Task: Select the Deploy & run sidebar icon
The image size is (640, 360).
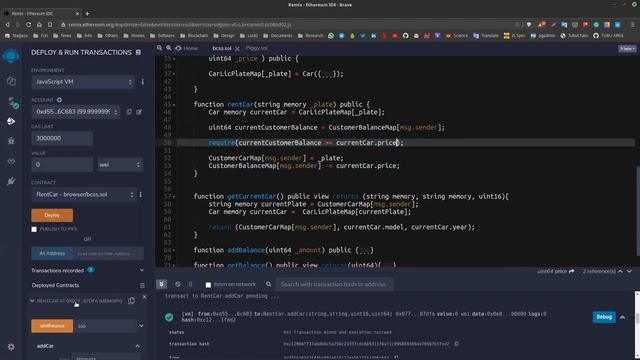Action: coord(11,121)
